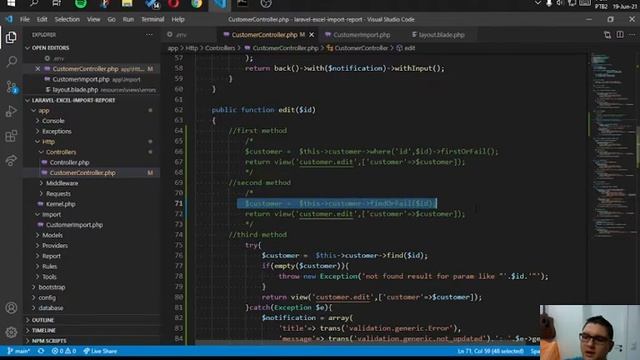Open the Extensions view
The height and width of the screenshot is (360, 640).
[11, 136]
